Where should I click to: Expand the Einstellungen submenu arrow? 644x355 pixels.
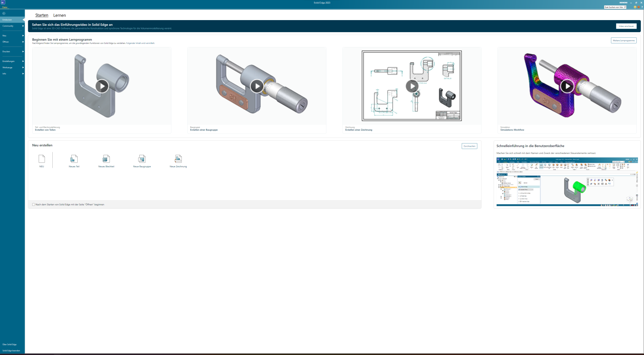click(x=23, y=61)
